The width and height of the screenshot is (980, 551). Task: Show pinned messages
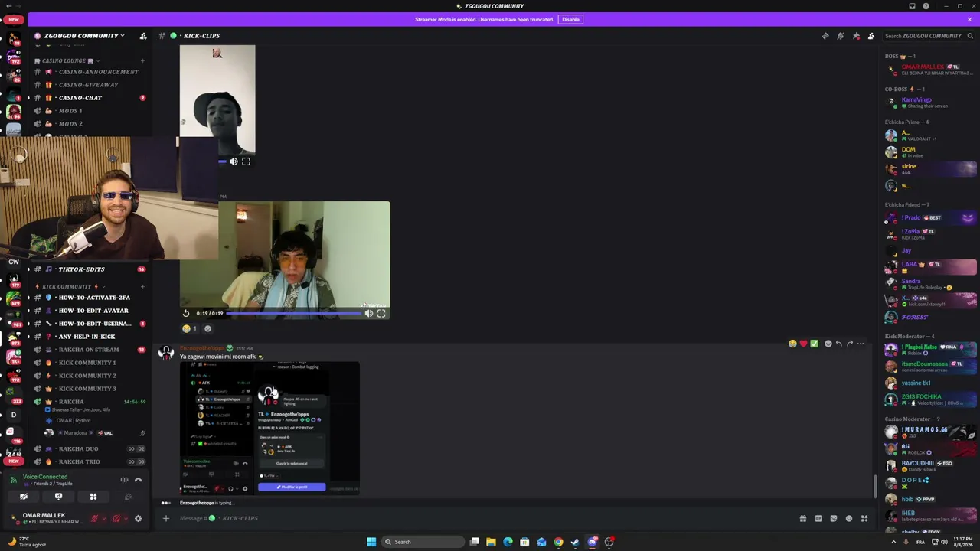(856, 36)
